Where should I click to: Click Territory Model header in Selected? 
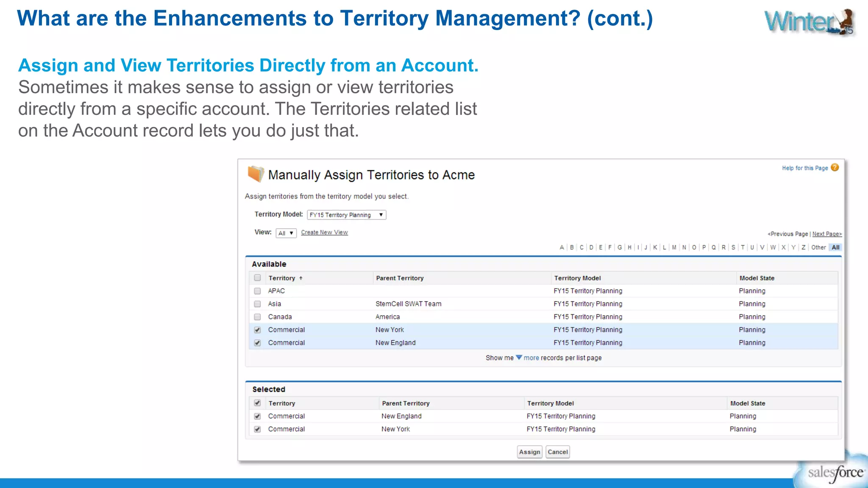[551, 403]
